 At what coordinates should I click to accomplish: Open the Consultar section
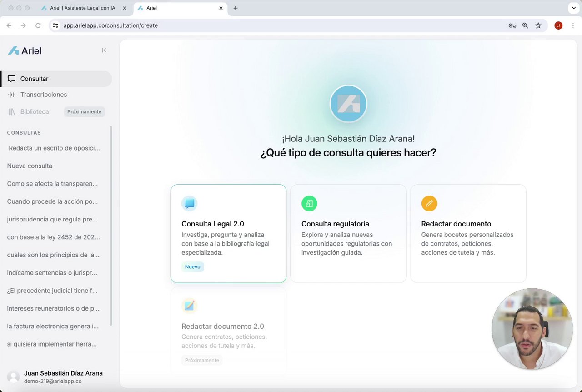[x=56, y=79]
